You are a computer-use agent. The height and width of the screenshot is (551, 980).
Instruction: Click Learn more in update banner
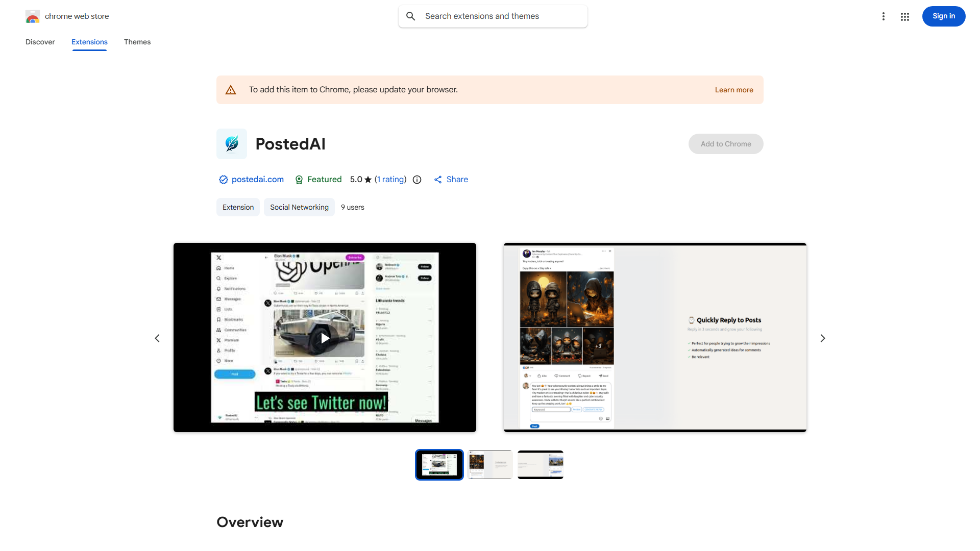[733, 90]
